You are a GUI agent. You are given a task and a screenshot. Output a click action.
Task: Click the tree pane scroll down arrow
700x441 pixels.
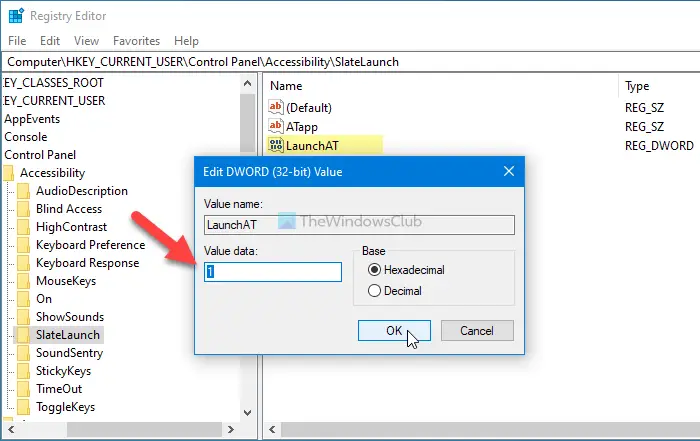(247, 413)
